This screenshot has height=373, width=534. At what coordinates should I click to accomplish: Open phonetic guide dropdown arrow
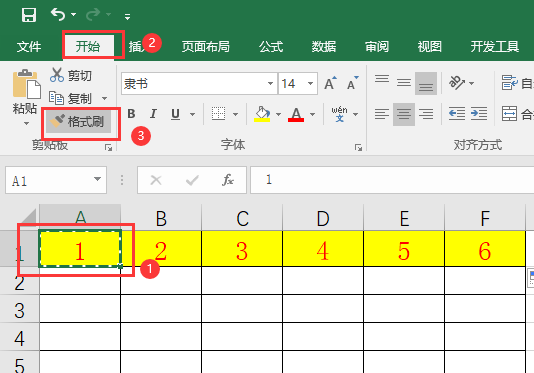click(356, 114)
